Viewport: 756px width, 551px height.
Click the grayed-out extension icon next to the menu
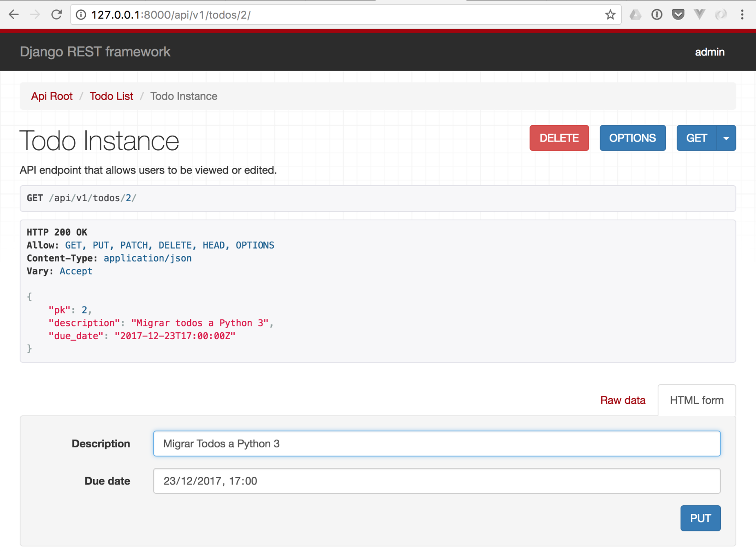[x=721, y=15]
